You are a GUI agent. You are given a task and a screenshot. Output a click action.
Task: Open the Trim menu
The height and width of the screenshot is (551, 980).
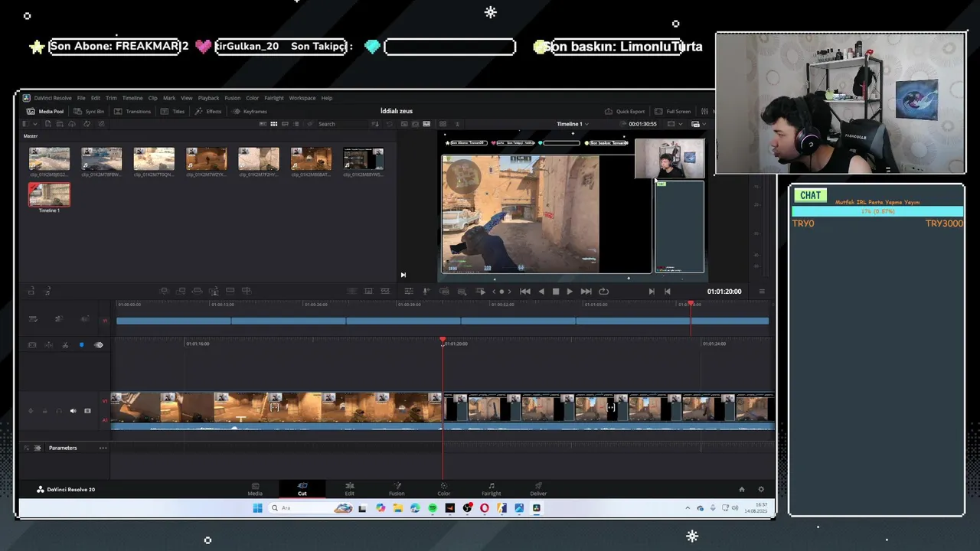pyautogui.click(x=111, y=98)
